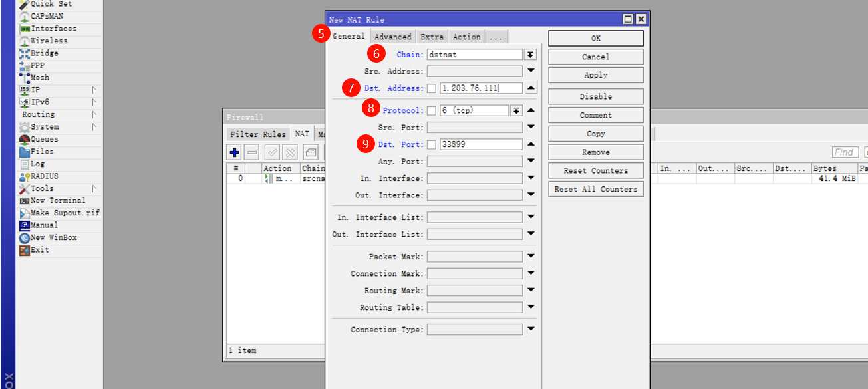The width and height of the screenshot is (868, 389).
Task: Click the Disable button
Action: pyautogui.click(x=596, y=96)
